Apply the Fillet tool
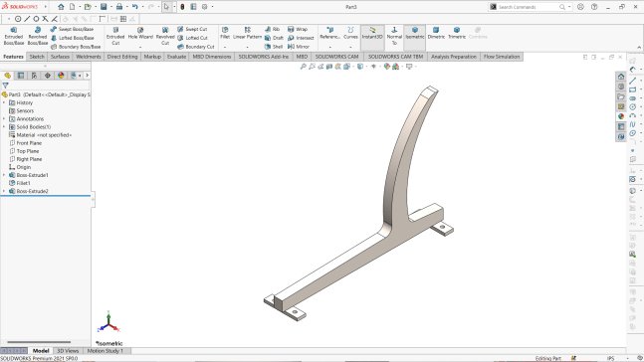The width and height of the screenshot is (644, 362). point(225,33)
